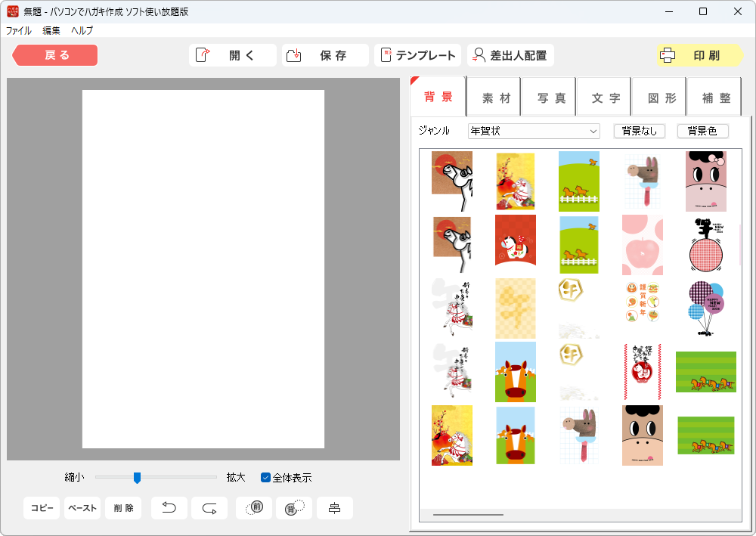Select the pink apple background thumbnail
Screen dimensions: 756x536
coord(642,245)
